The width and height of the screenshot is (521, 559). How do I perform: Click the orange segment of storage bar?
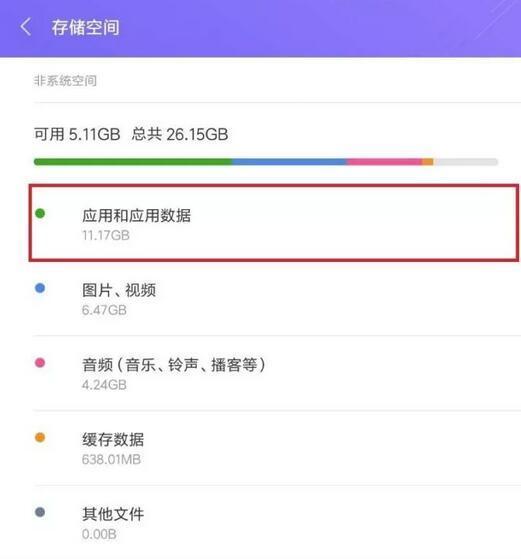point(428,162)
